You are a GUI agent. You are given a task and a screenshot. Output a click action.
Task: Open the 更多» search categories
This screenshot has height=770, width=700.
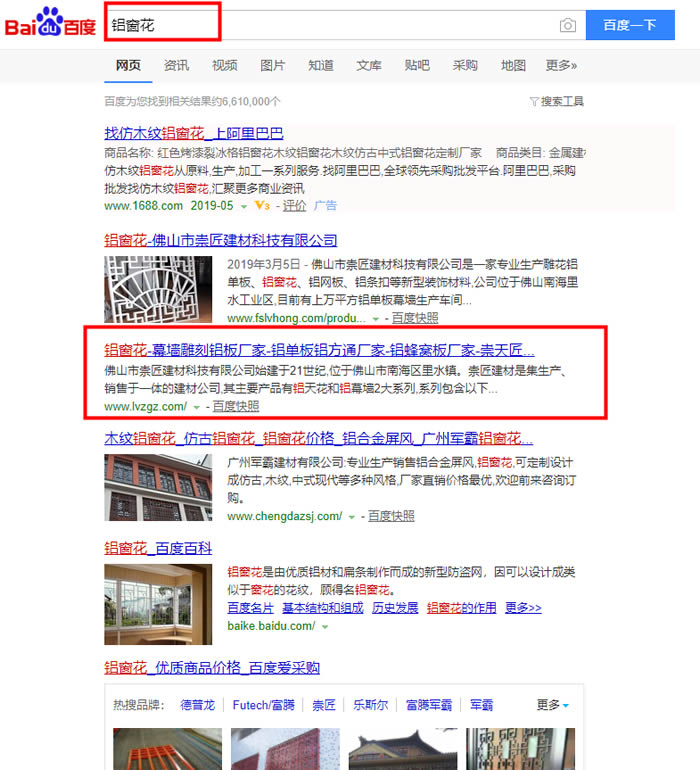(x=561, y=65)
